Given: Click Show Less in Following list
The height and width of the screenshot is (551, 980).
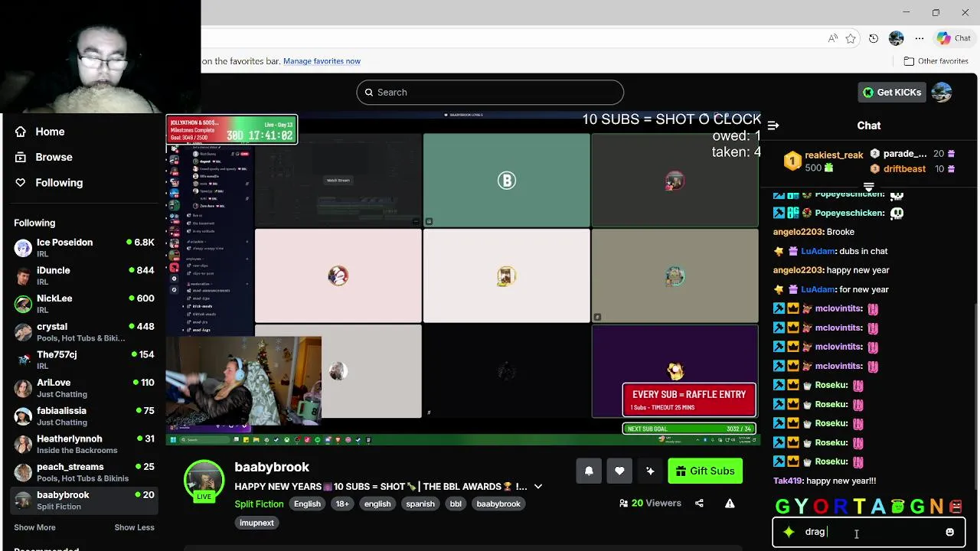Looking at the screenshot, I should coord(134,527).
